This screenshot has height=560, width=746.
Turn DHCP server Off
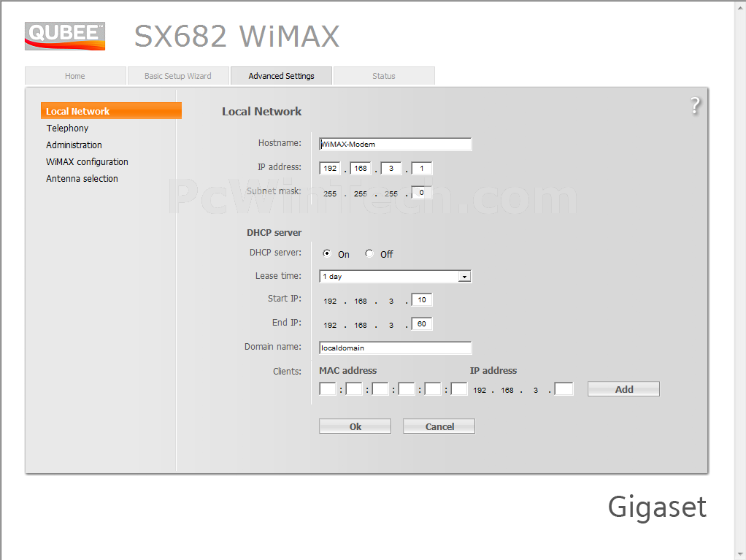369,253
